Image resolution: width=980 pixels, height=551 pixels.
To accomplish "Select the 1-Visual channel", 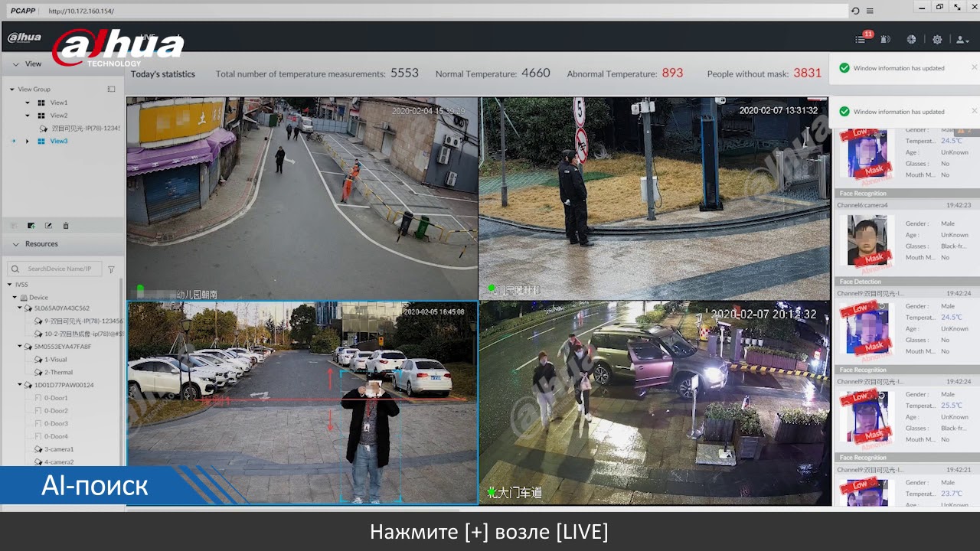I will (55, 360).
